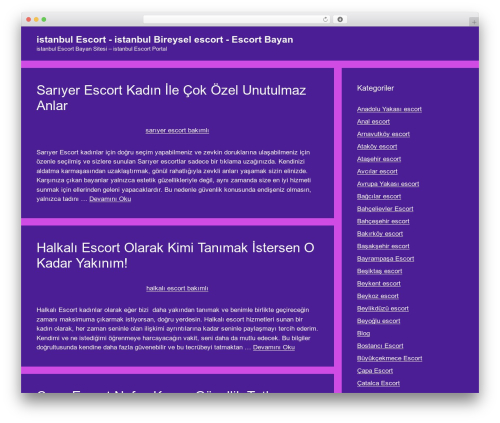
Task: Open Beykoz escort category
Action: 377,296
